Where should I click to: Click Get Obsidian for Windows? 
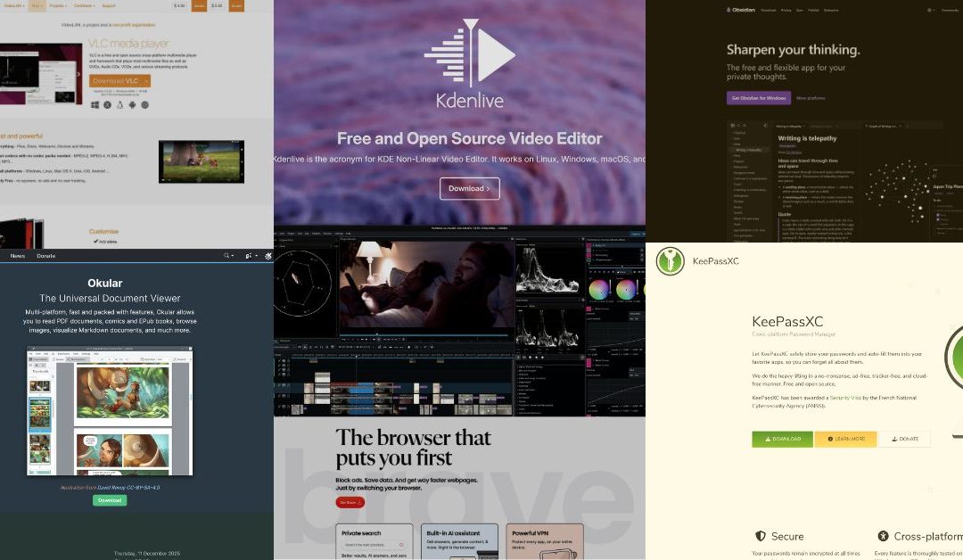tap(759, 98)
